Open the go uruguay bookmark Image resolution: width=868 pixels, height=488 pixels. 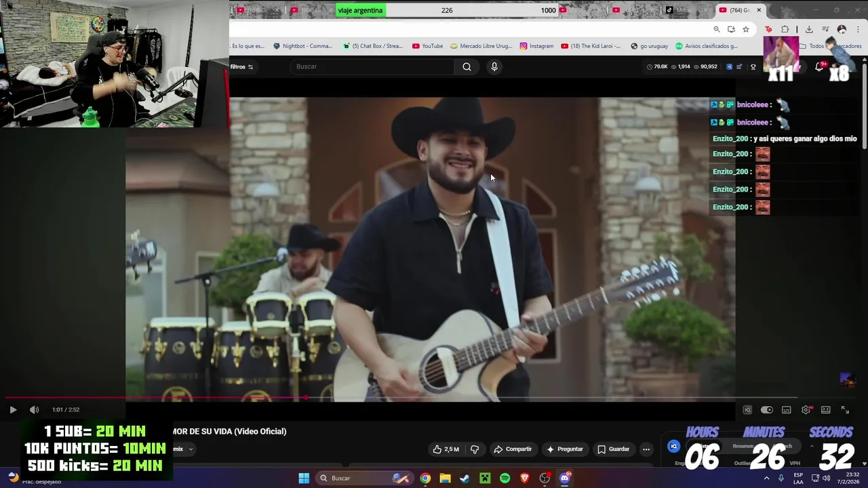pyautogui.click(x=649, y=46)
